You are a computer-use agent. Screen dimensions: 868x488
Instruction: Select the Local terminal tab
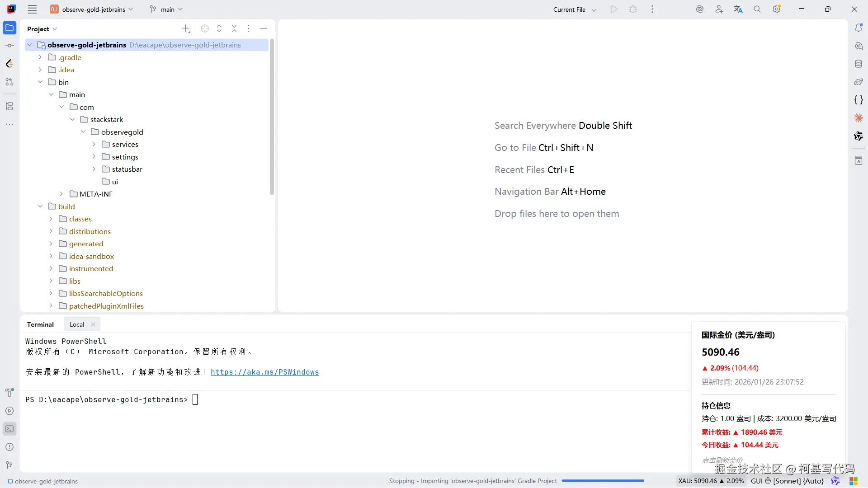tap(77, 324)
